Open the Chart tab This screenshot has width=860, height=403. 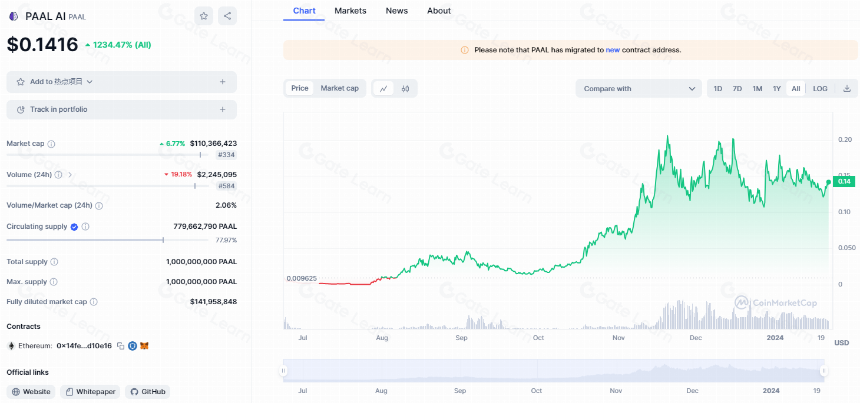coord(304,10)
